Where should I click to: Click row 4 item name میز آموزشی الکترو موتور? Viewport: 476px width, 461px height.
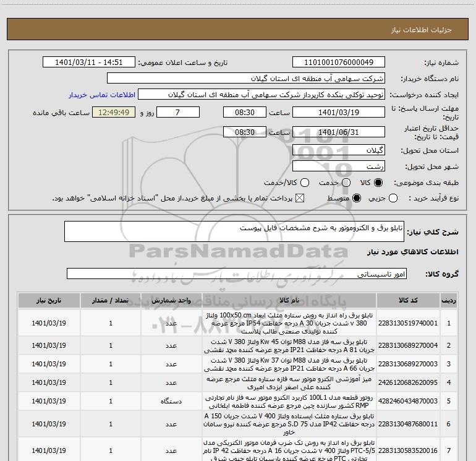pyautogui.click(x=289, y=383)
